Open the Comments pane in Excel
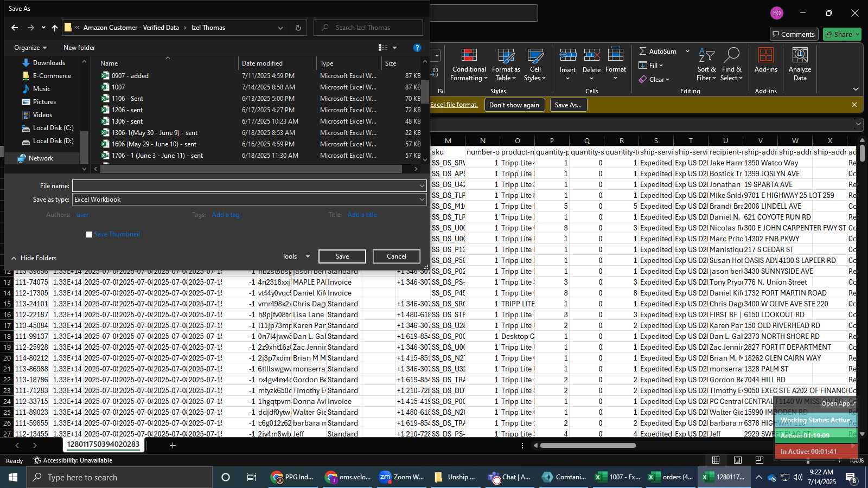This screenshot has height=488, width=868. point(794,34)
